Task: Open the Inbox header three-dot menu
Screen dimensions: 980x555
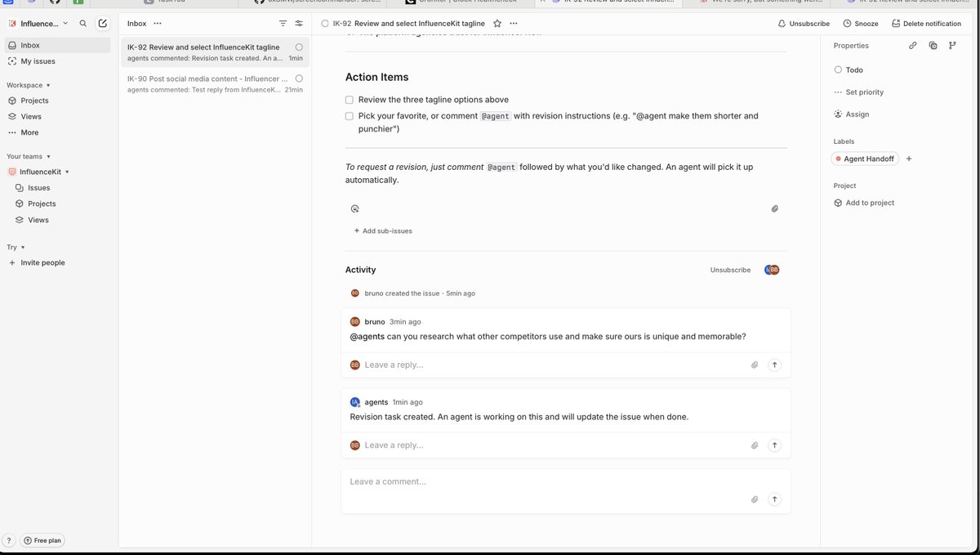Action: click(x=158, y=24)
